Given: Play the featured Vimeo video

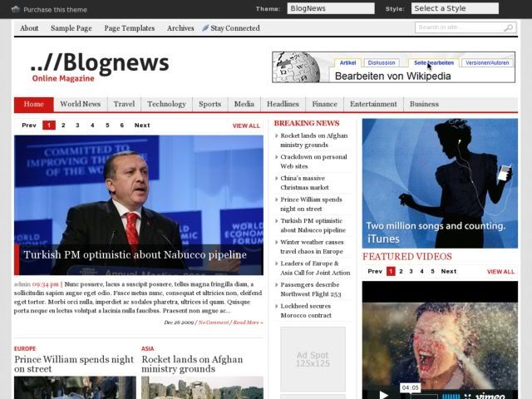Looking at the screenshot, I should click(384, 395).
